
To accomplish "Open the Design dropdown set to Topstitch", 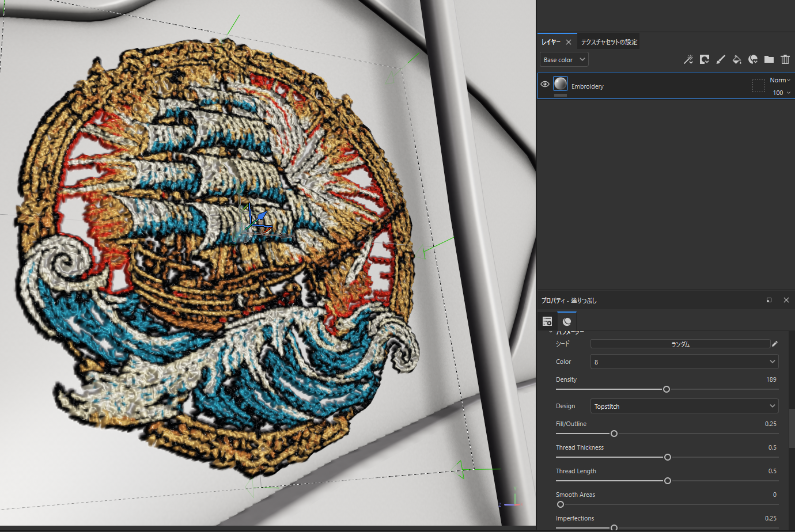I will tap(684, 406).
